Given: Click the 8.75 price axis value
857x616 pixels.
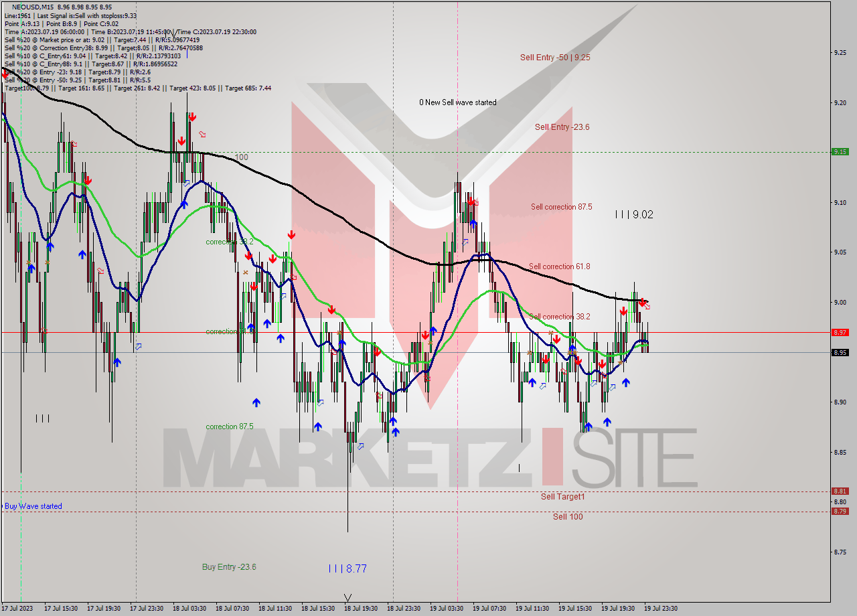Looking at the screenshot, I should (842, 552).
